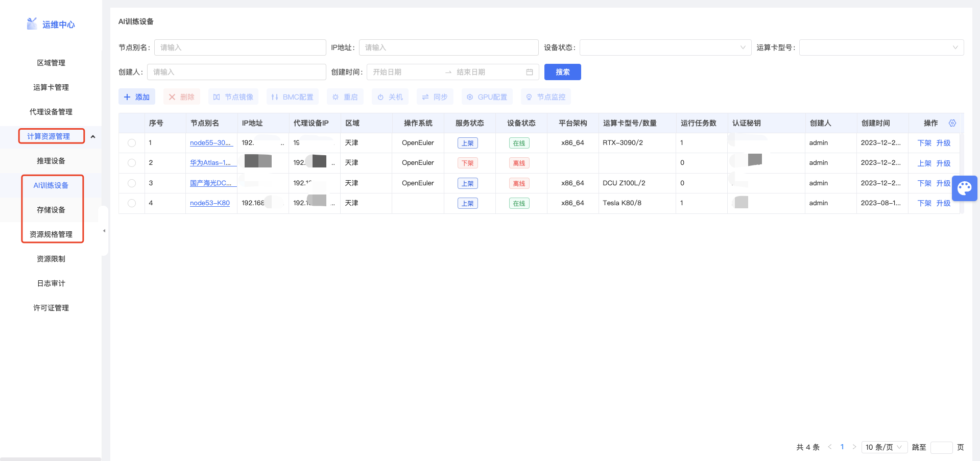
Task: Open 推理设备 submenu item
Action: point(51,161)
